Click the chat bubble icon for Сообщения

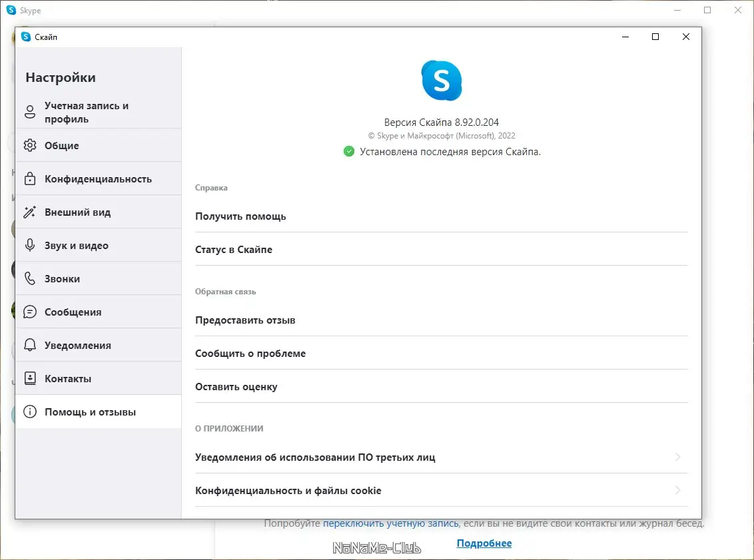(30, 312)
